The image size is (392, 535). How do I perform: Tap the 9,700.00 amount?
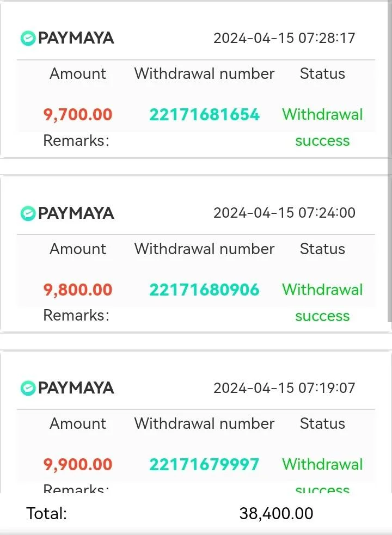tap(78, 115)
